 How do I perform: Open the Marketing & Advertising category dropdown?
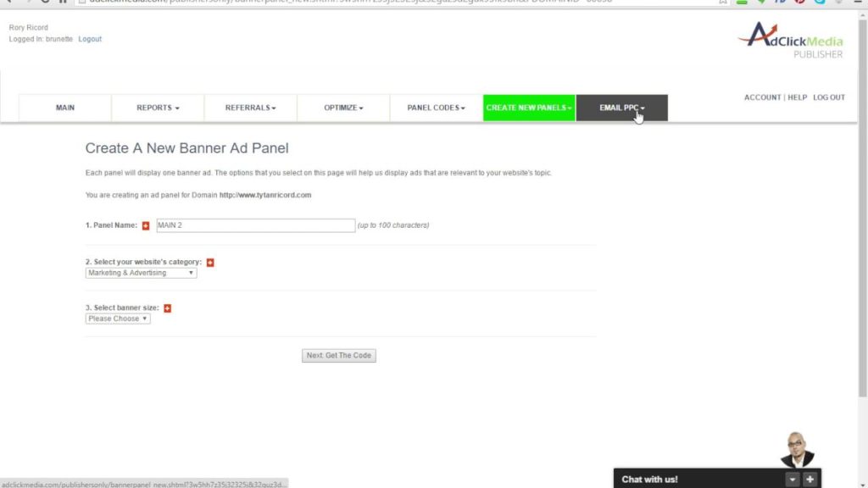coord(141,273)
